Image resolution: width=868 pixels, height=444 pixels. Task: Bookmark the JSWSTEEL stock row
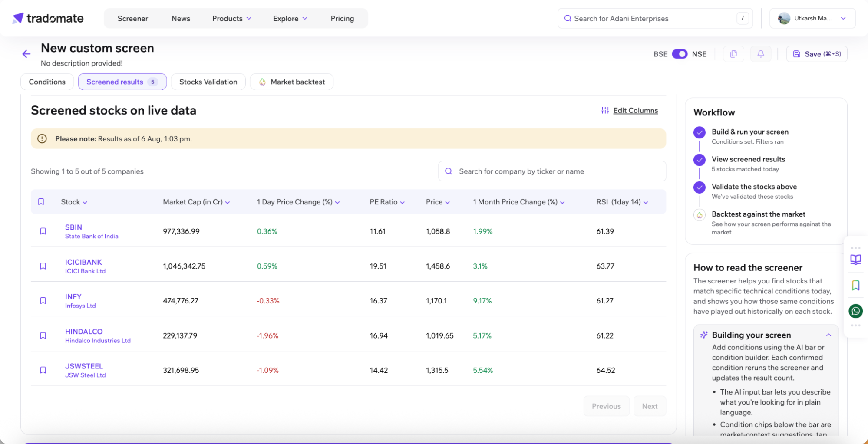43,370
